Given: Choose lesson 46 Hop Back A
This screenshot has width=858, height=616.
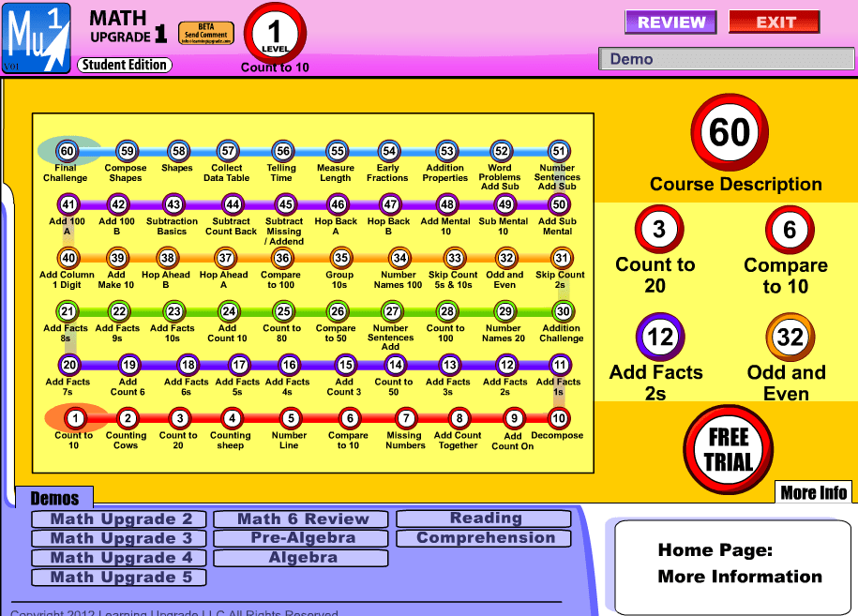Looking at the screenshot, I should (x=338, y=204).
